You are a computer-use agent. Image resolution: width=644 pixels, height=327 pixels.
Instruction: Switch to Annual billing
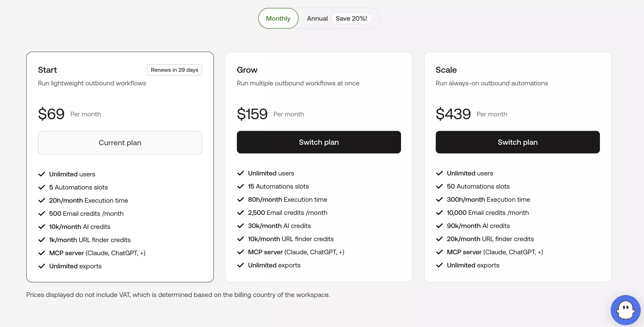click(317, 18)
